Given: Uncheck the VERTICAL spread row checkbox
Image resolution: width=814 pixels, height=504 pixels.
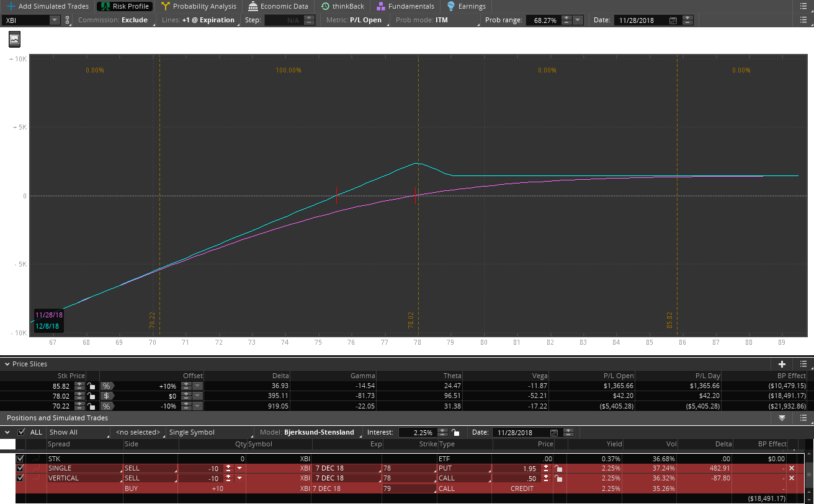Looking at the screenshot, I should pyautogui.click(x=20, y=478).
